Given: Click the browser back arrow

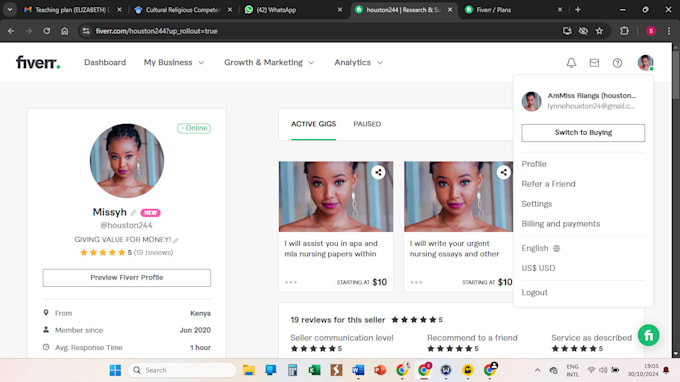Looking at the screenshot, I should (11, 31).
